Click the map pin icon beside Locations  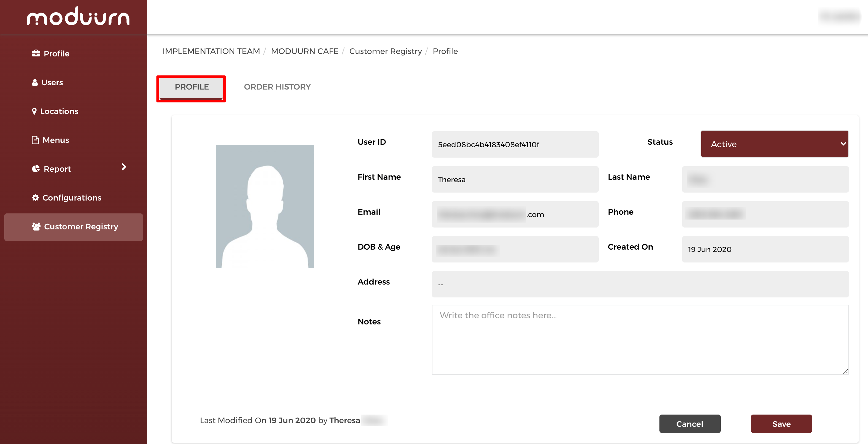tap(34, 111)
